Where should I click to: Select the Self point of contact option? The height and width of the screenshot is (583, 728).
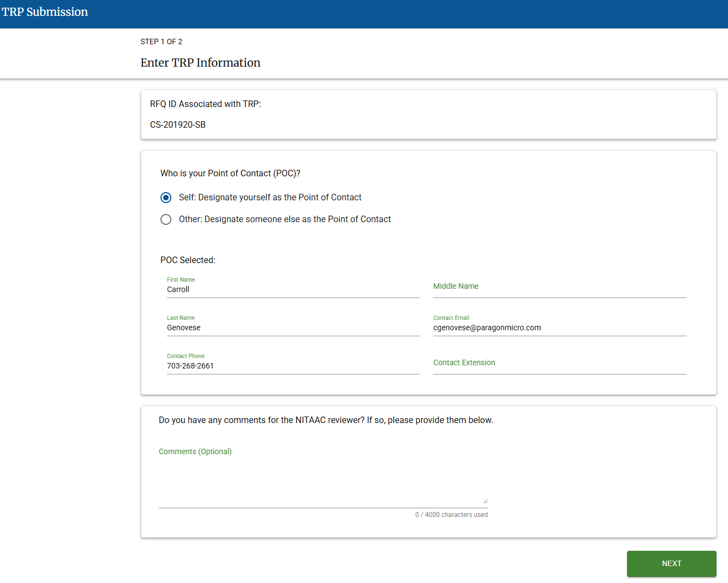[x=166, y=198]
